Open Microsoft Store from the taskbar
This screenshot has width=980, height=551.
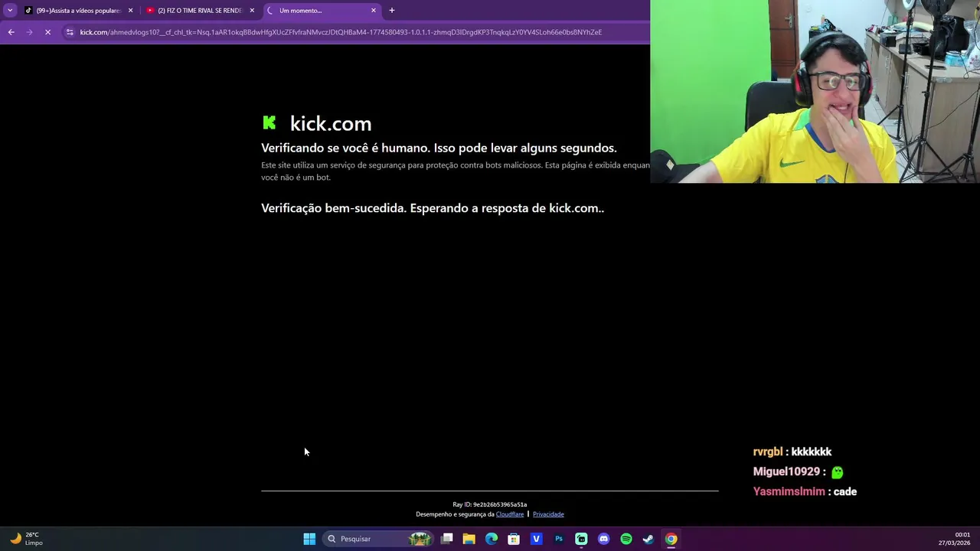pyautogui.click(x=514, y=539)
